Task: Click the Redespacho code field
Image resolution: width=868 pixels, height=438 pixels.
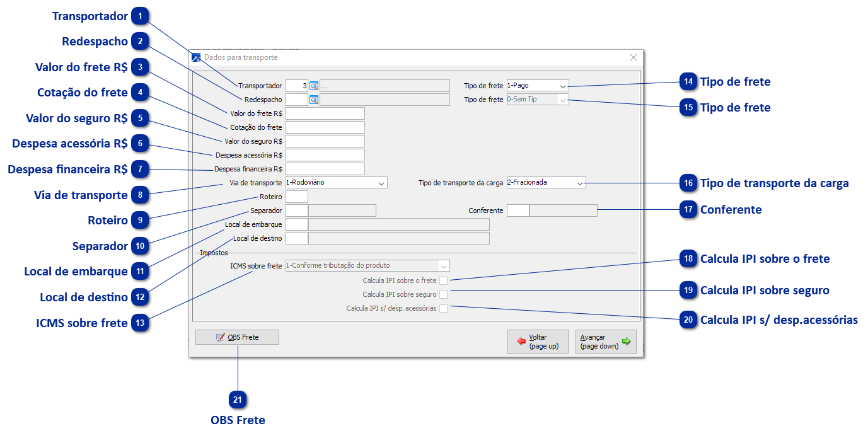Action: point(297,100)
